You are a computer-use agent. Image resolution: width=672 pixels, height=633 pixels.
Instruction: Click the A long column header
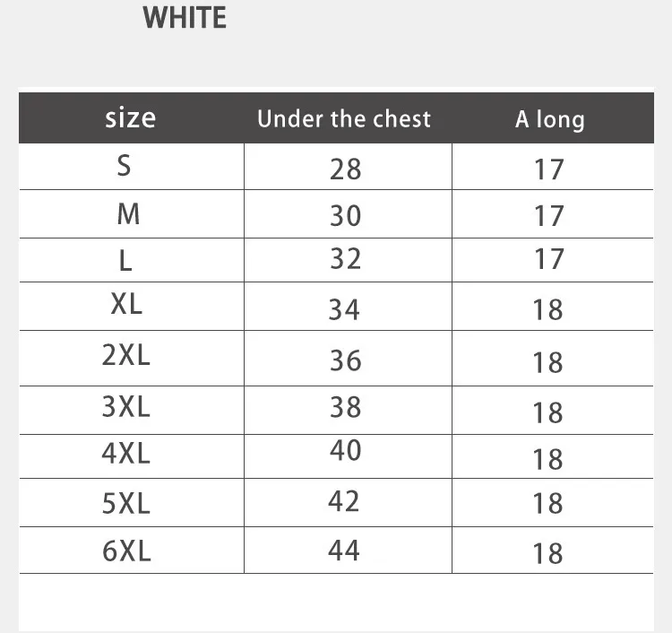(x=549, y=120)
